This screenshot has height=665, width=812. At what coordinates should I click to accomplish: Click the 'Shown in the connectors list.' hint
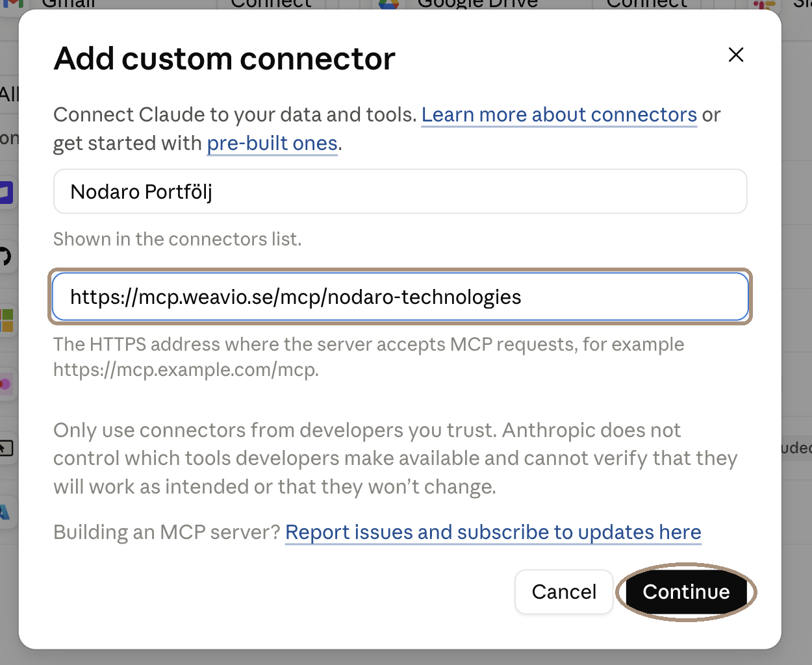[x=177, y=239]
